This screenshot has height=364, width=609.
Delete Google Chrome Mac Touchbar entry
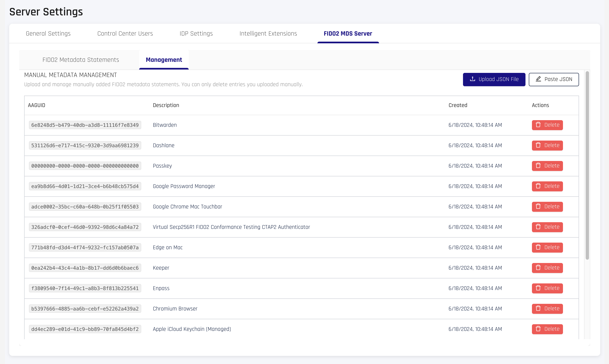[x=547, y=207]
